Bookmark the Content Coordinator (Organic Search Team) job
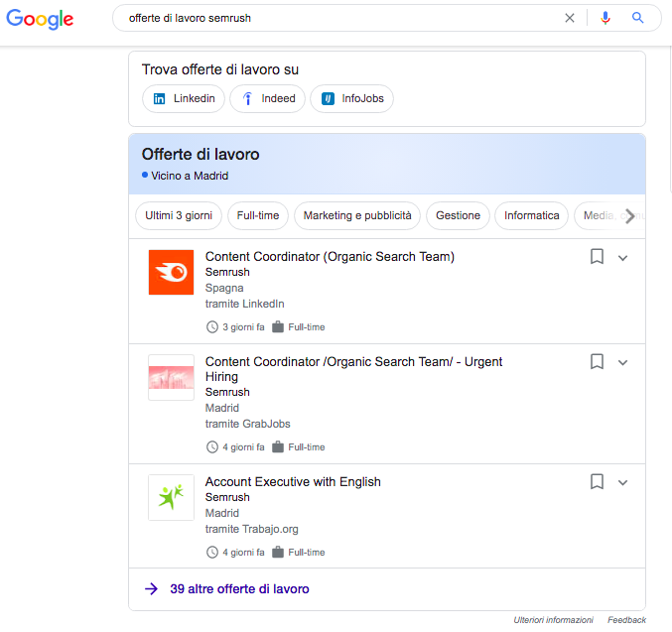This screenshot has height=632, width=672. (597, 257)
